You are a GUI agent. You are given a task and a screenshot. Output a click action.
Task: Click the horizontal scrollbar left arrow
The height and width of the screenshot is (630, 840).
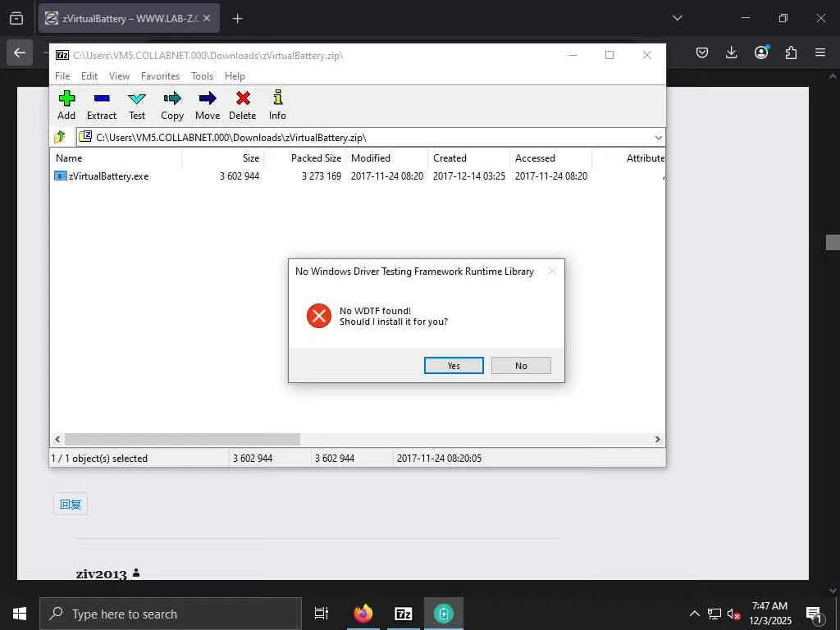[58, 440]
